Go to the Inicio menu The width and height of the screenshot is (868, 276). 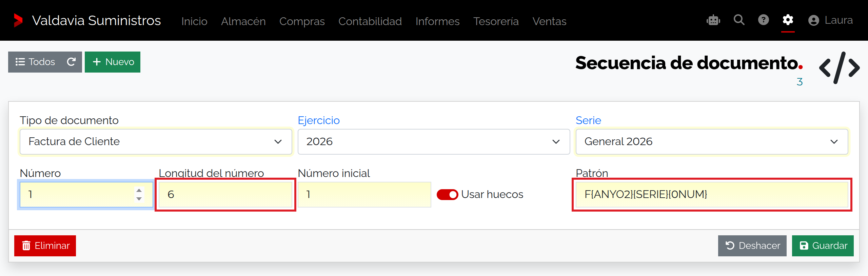point(194,21)
